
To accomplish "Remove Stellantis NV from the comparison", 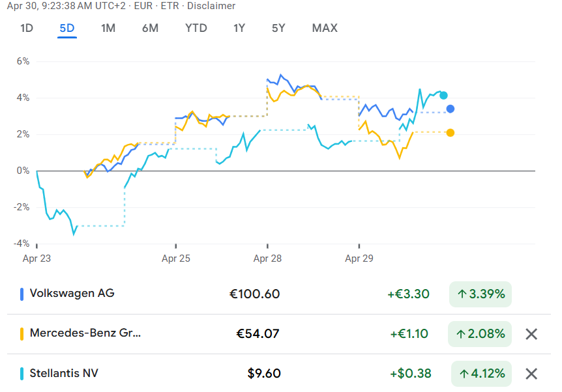I will [531, 374].
